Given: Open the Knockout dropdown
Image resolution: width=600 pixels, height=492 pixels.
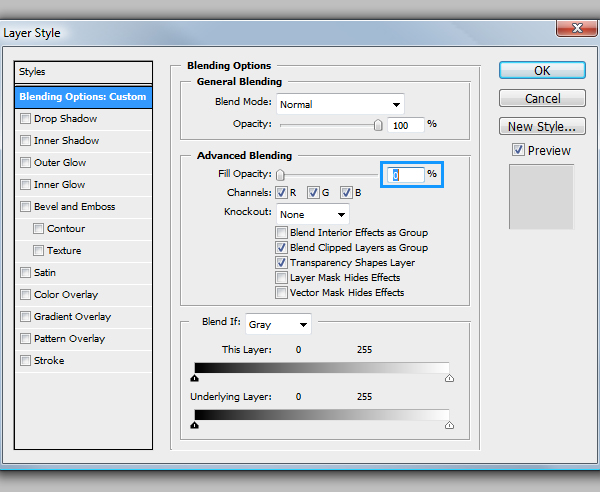Looking at the screenshot, I should click(313, 214).
